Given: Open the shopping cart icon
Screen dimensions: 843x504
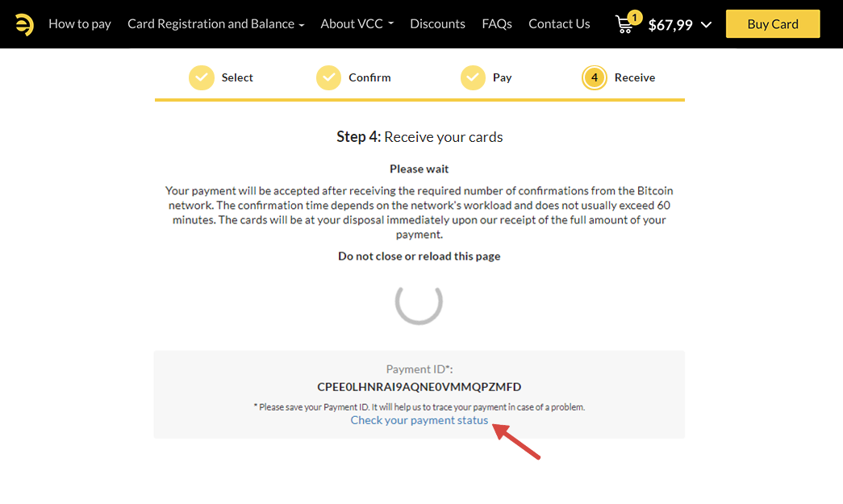Looking at the screenshot, I should (x=624, y=25).
